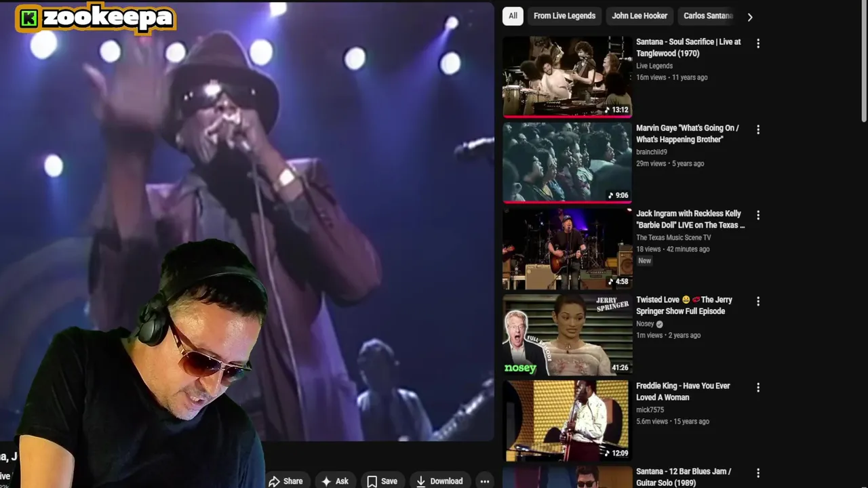Screen dimensions: 868x488
Task: Select the All filter chip
Action: click(513, 16)
